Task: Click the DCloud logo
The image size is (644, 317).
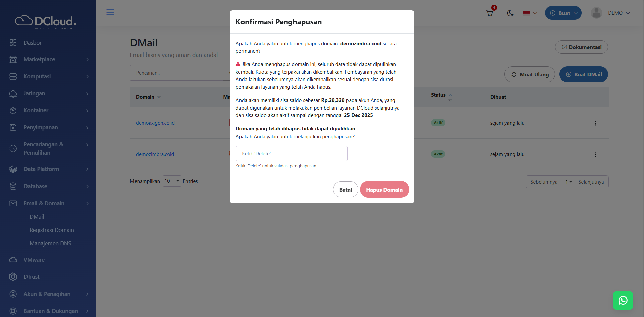Action: 46,22
